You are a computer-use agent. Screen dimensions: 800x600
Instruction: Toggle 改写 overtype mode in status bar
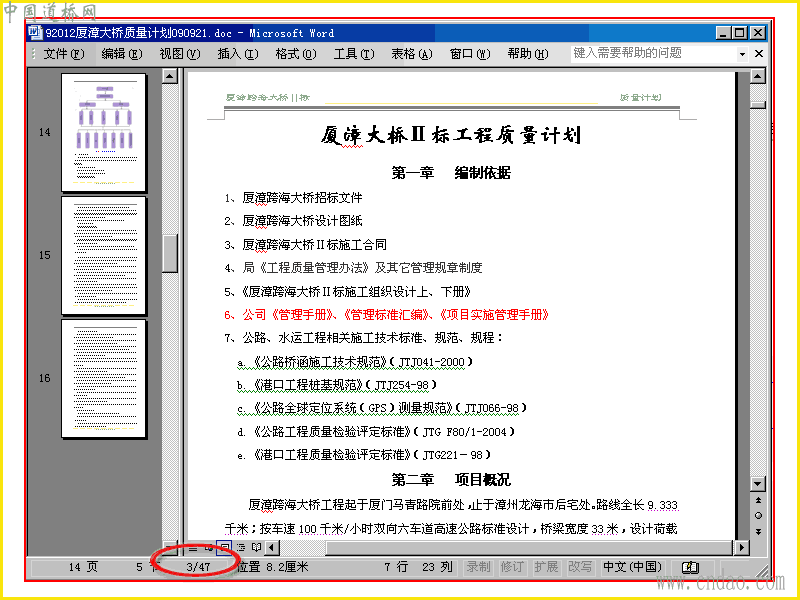pyautogui.click(x=580, y=567)
